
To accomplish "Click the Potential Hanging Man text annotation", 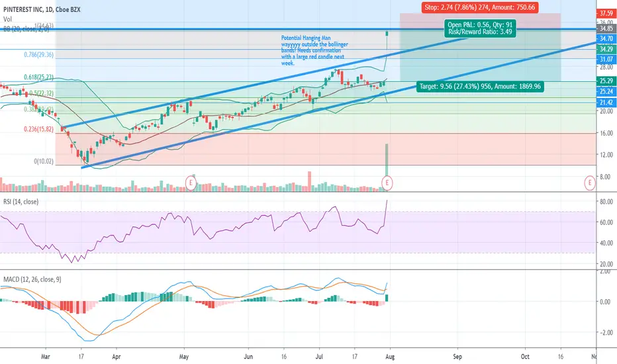I will pyautogui.click(x=314, y=50).
